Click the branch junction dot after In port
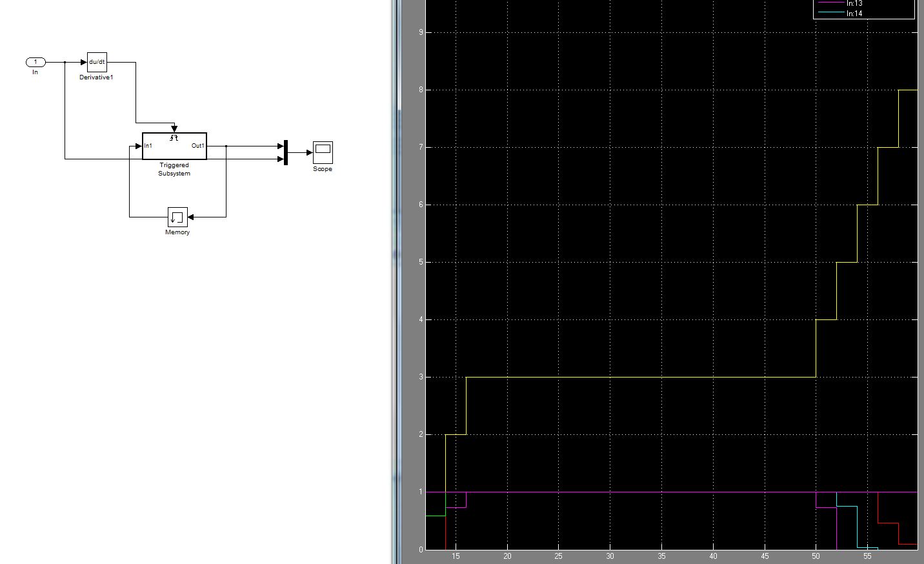Image resolution: width=924 pixels, height=564 pixels. tap(65, 63)
